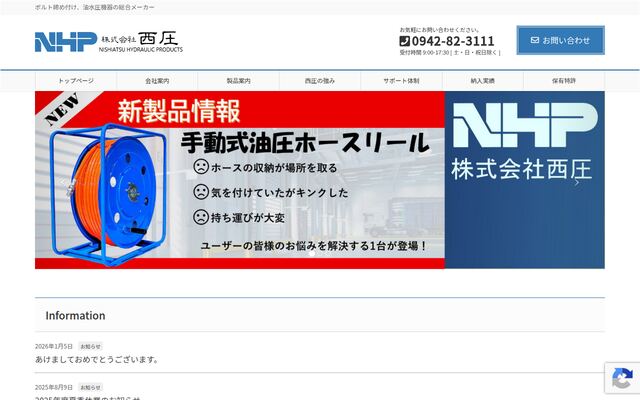Click the 株式会社西圧 blue NHP banner panel
The width and height of the screenshot is (640, 400).
[x=525, y=180]
